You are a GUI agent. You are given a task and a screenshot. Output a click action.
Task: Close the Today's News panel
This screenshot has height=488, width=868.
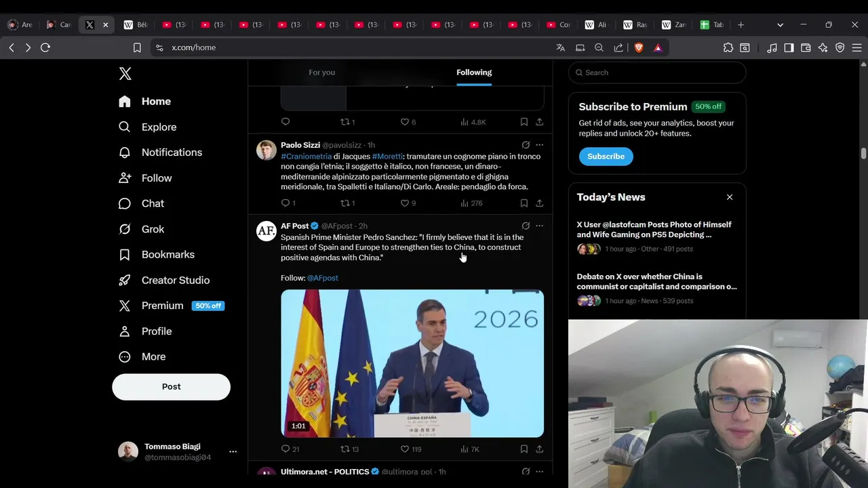tap(730, 197)
